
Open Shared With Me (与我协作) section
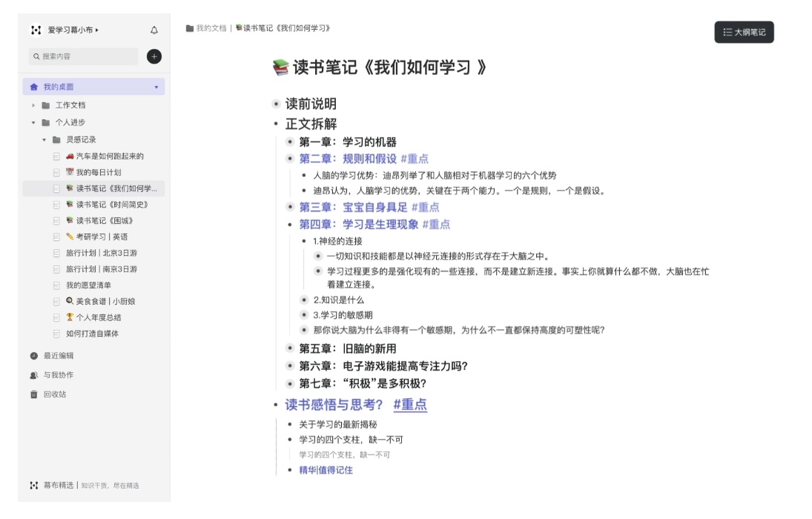click(58, 375)
